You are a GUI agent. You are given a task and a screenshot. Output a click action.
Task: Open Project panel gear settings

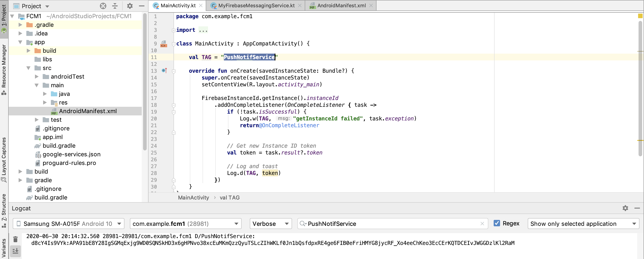tap(129, 6)
